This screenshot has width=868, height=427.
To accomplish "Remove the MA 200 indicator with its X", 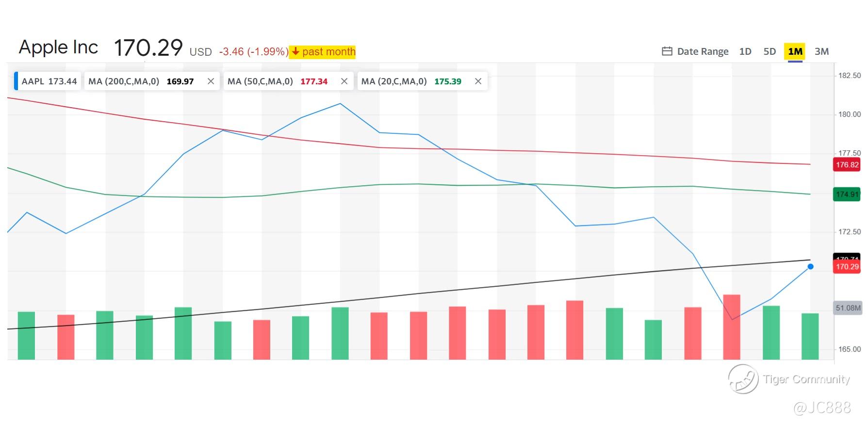I will [211, 81].
